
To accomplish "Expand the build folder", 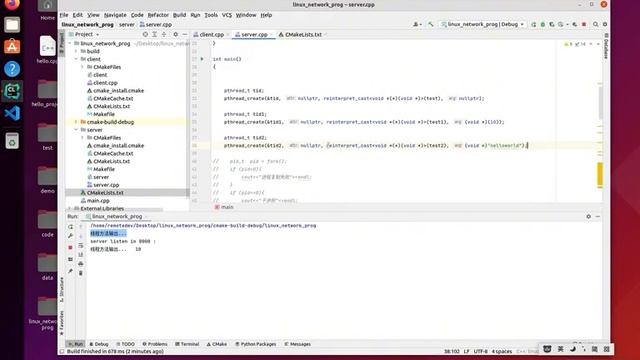I will pyautogui.click(x=76, y=51).
